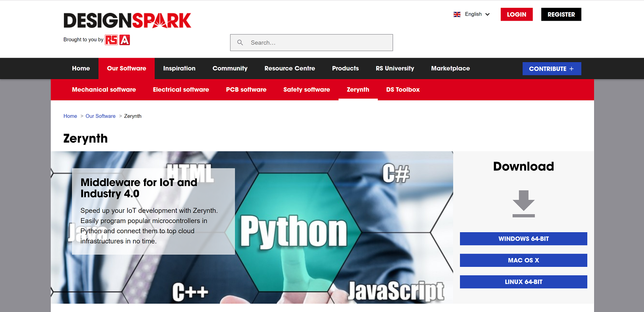This screenshot has height=312, width=644.
Task: Open the Marketplace menu
Action: tap(450, 68)
